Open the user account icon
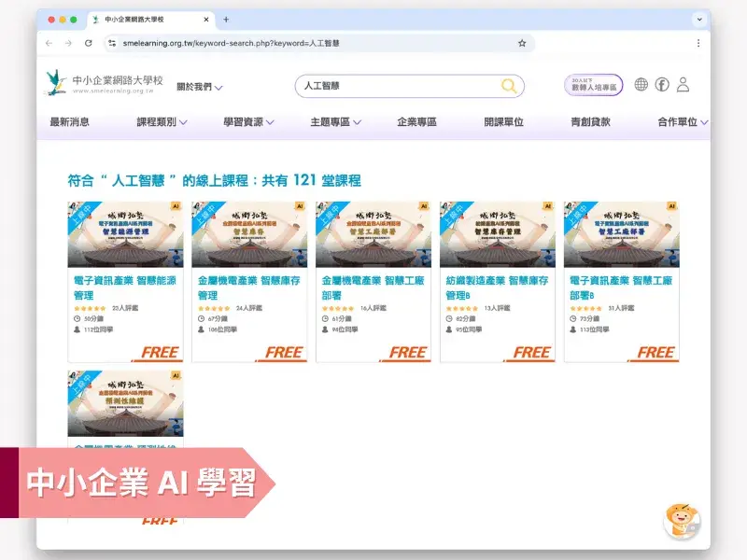The image size is (747, 560). (684, 85)
